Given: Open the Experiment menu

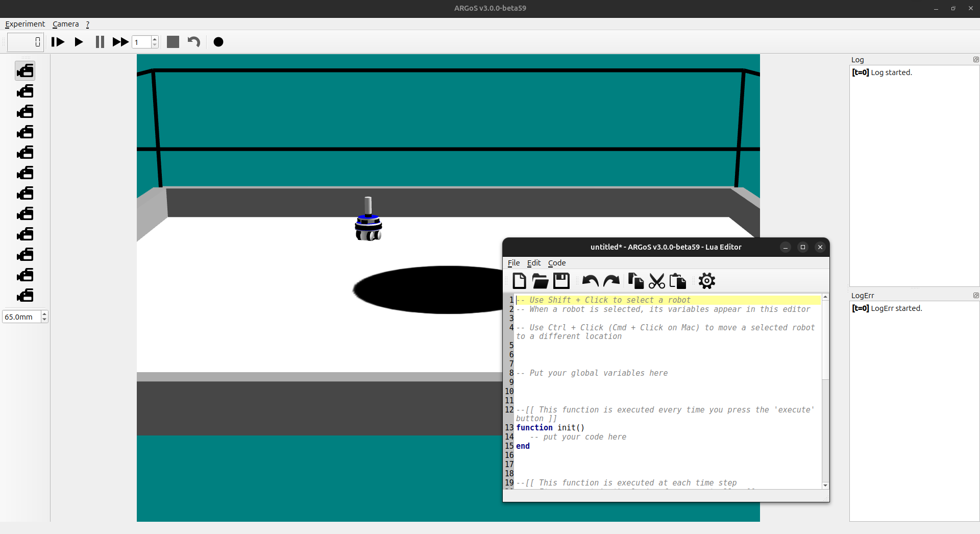Looking at the screenshot, I should (25, 24).
